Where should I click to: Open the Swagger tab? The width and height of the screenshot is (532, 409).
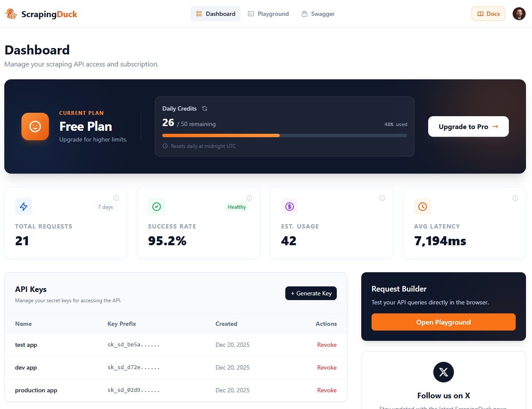317,13
